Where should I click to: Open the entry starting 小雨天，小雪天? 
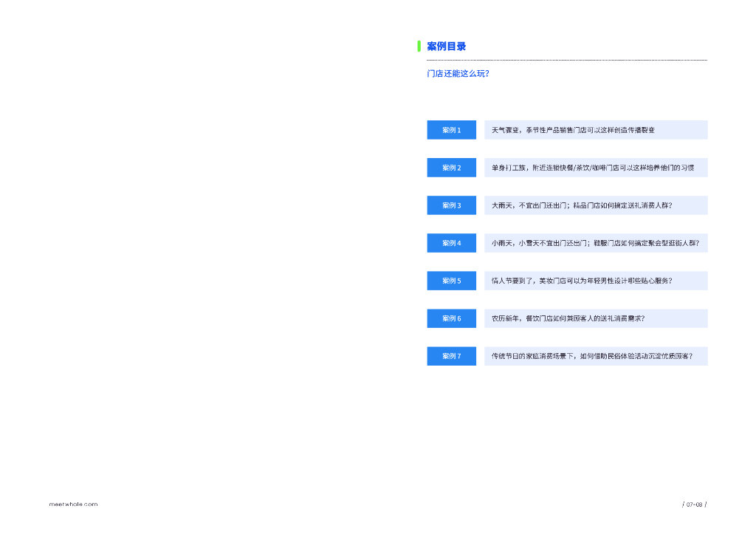click(596, 243)
